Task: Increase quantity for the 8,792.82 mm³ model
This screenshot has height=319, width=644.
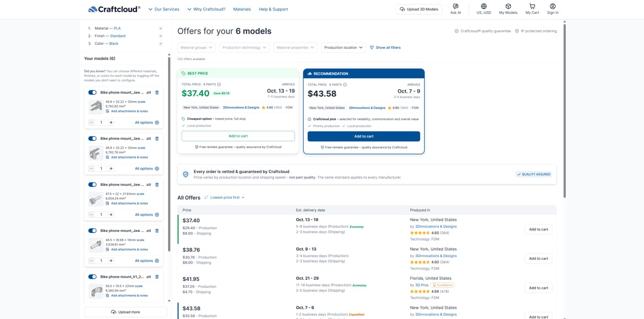Action: pos(111,122)
